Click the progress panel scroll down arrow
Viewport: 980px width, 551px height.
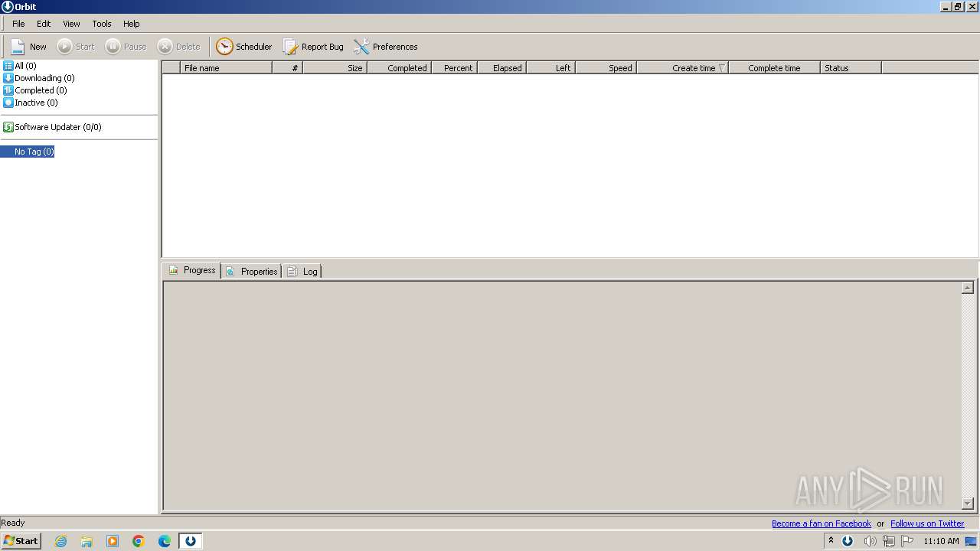coord(968,504)
